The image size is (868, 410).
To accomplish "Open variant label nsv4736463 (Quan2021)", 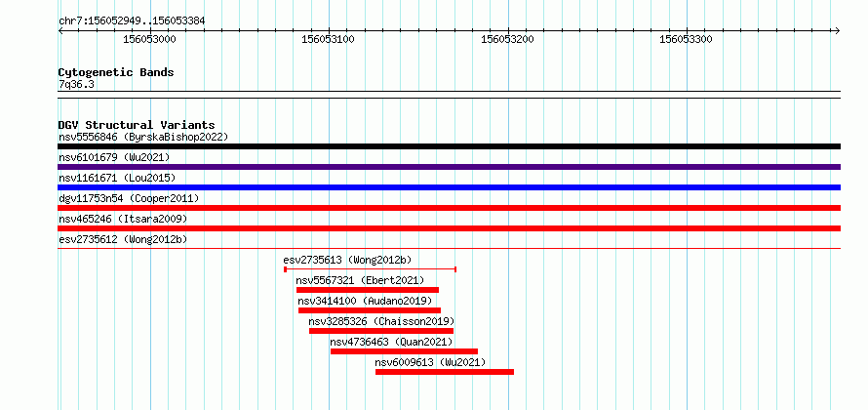I will [x=391, y=342].
